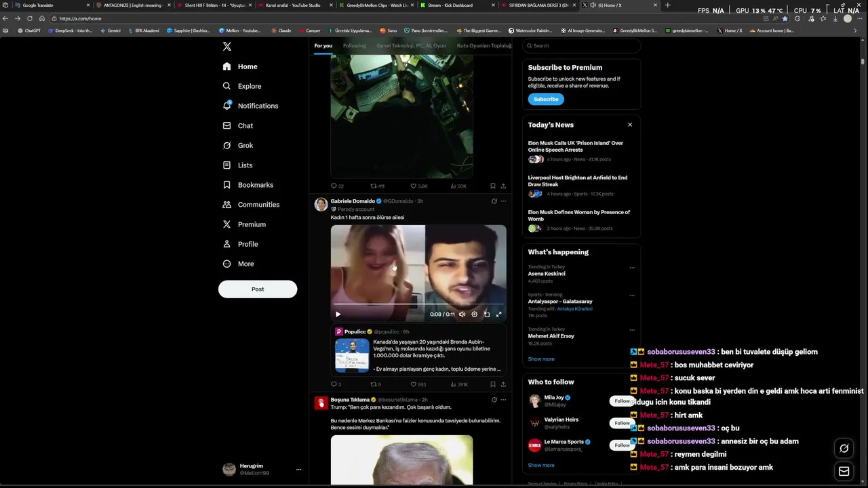This screenshot has height=488, width=868.
Task: Click the reply icon on Gabriele Domaldo's post
Action: point(334,384)
